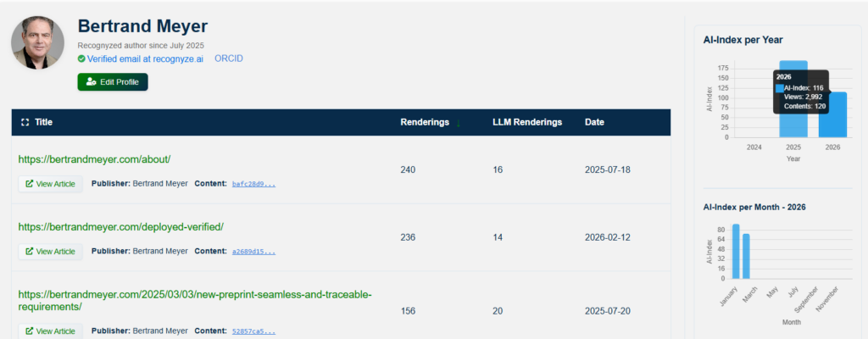Click the blue AI-Index swatch in the tooltip
The image size is (868, 339).
coord(780,87)
